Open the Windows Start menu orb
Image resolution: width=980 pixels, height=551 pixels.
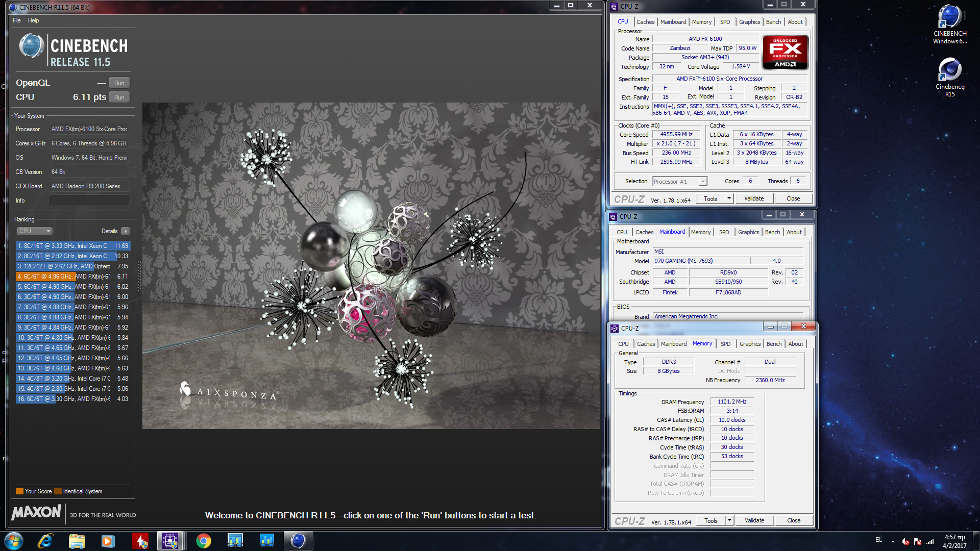(14, 541)
